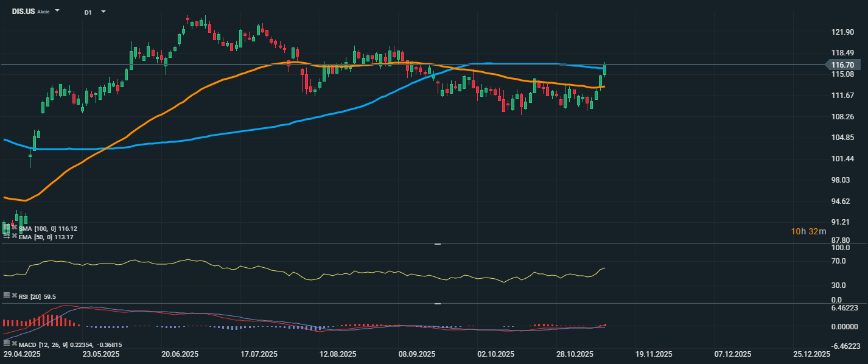Open the DIS.US symbol dropdown arrow
This screenshot has height=364, width=868.
(57, 11)
